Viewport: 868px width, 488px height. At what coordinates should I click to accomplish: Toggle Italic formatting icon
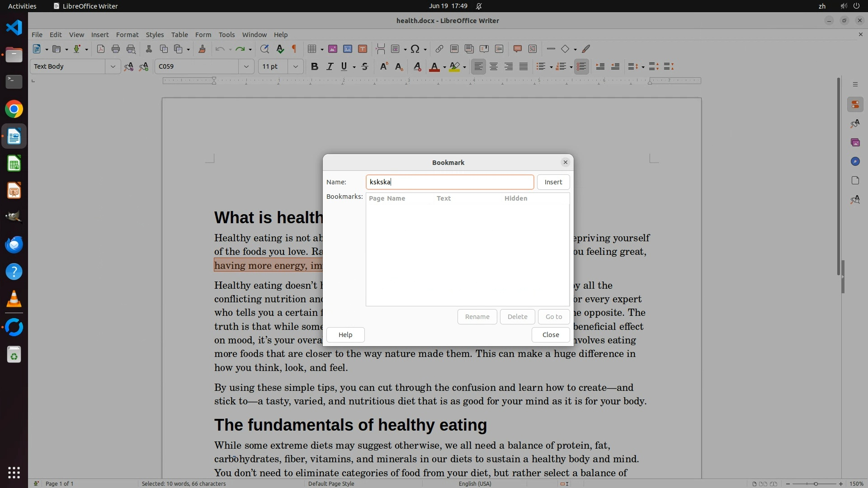pos(330,67)
